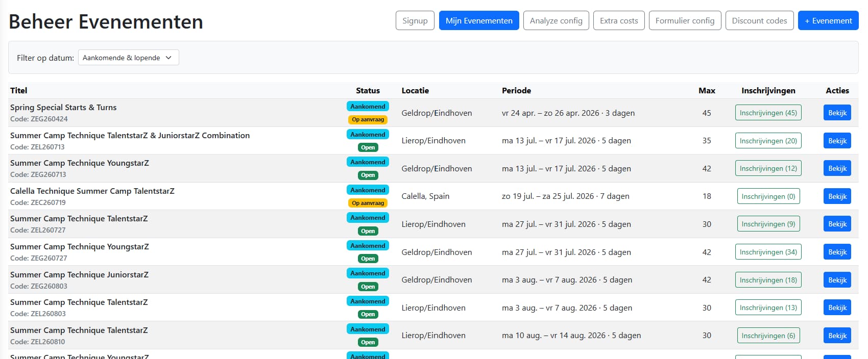The image size is (868, 359).
Task: Open Inschrijvingen (6) for ZEL260810
Action: coord(768,336)
